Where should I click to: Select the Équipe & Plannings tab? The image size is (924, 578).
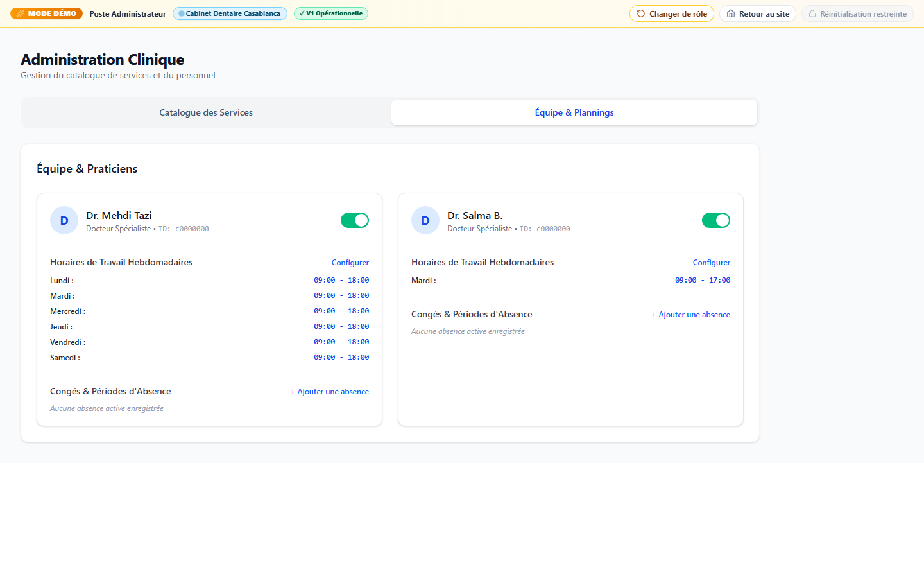(574, 112)
